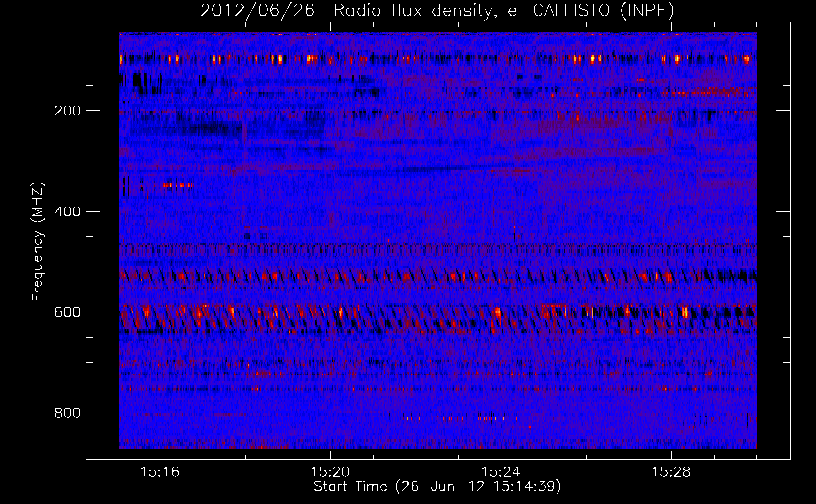Click the 15:16 time axis label
Viewport: 816px width, 504px height.
coord(160,472)
